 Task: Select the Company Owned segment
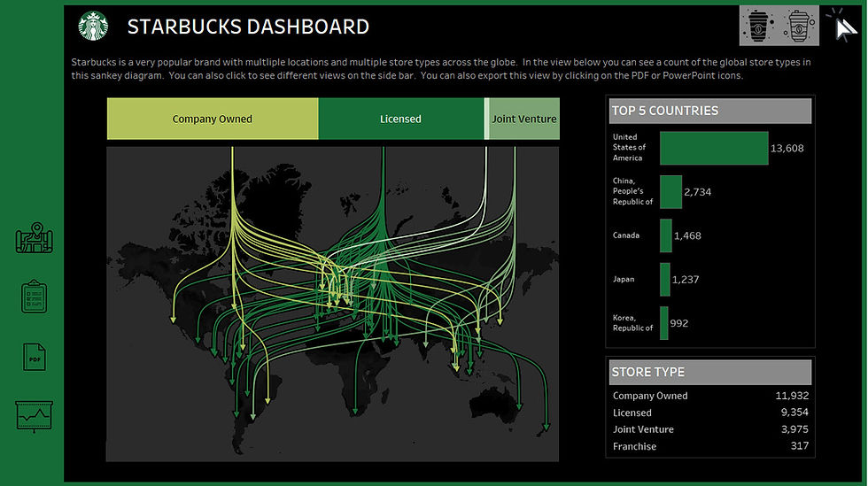(x=213, y=119)
